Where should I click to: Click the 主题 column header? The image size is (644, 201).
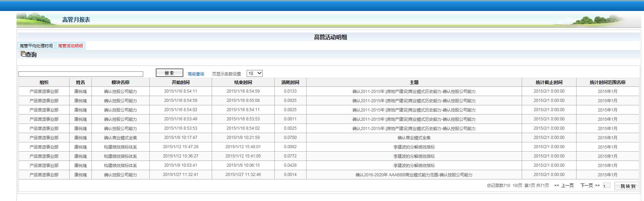click(414, 82)
